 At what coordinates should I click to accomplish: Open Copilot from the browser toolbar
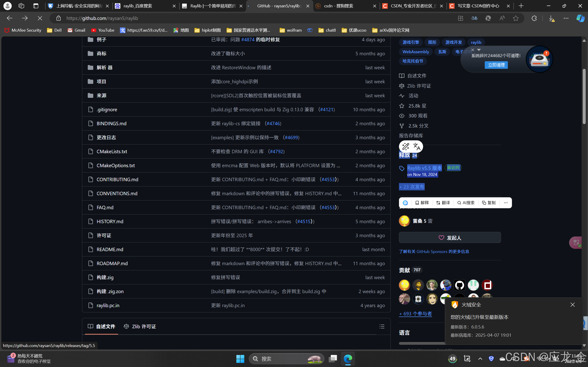(580, 18)
